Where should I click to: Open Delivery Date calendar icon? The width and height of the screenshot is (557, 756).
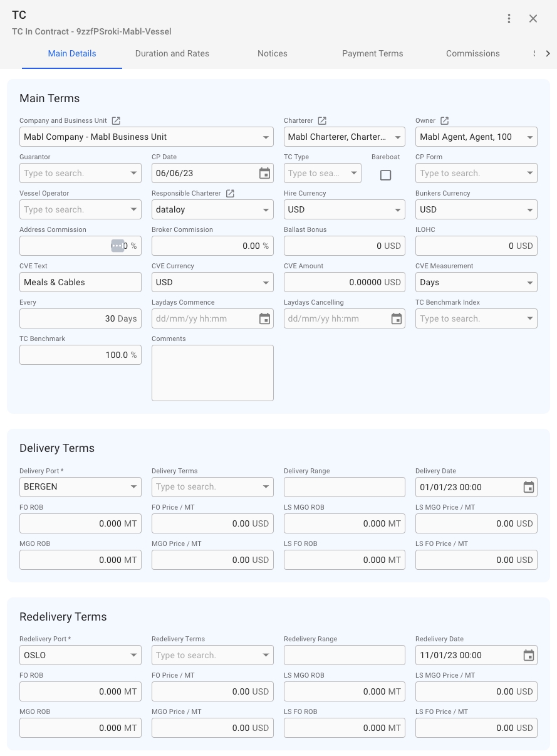click(x=528, y=487)
